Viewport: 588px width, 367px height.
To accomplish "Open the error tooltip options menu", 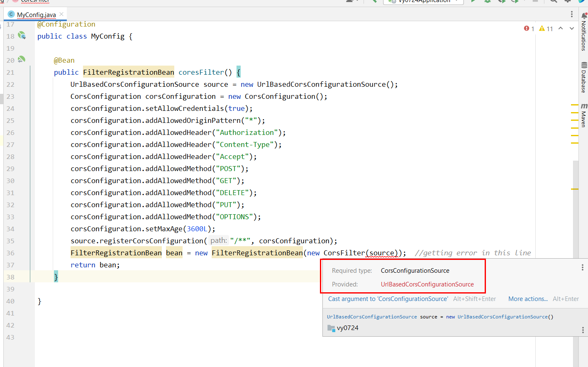I will (x=582, y=267).
